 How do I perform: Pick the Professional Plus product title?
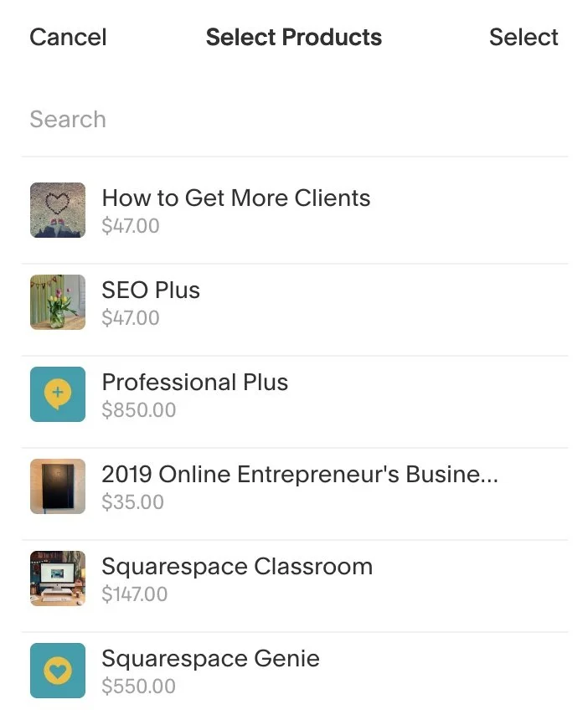[x=195, y=383]
